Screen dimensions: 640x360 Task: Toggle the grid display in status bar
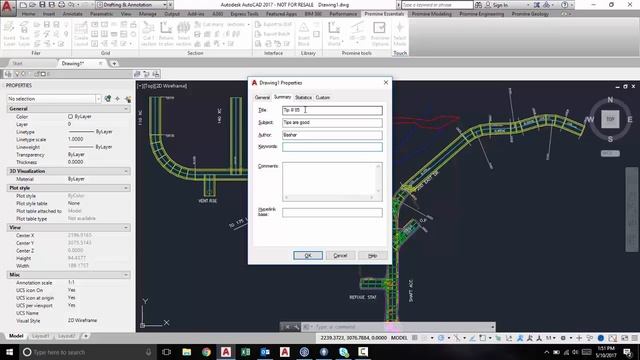point(414,338)
